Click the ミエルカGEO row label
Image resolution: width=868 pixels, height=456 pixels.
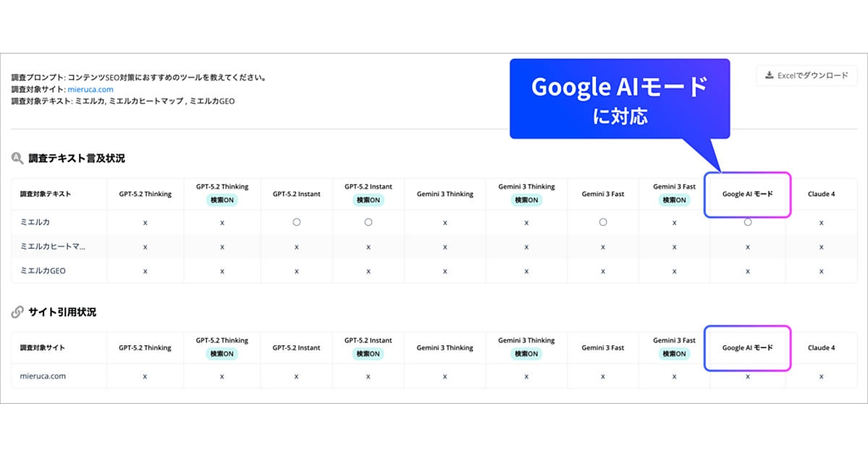tap(43, 271)
